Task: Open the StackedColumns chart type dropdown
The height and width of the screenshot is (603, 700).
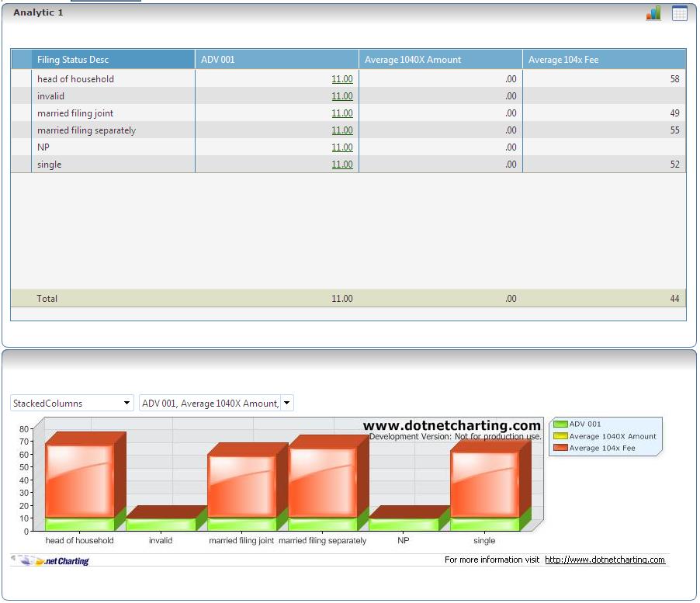Action: [x=72, y=403]
